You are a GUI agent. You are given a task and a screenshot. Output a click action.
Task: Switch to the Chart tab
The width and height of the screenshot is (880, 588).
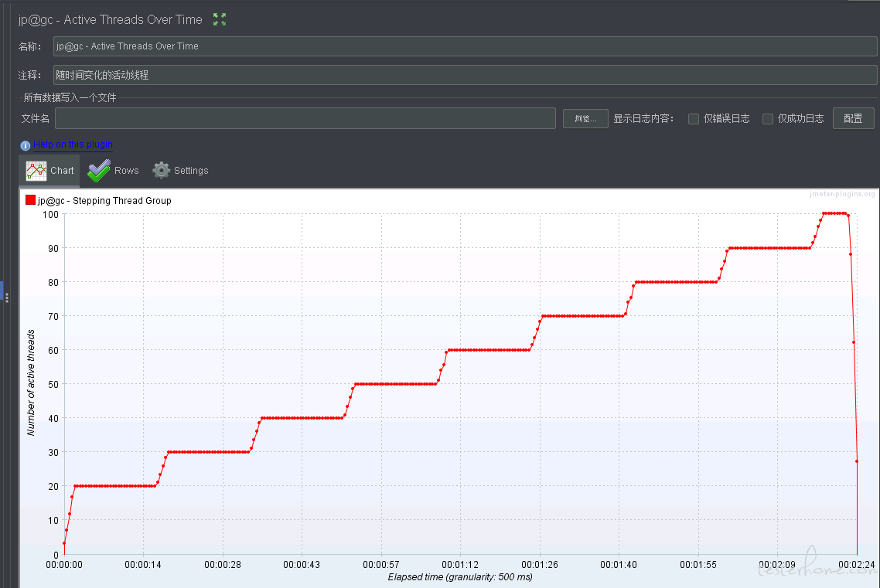pyautogui.click(x=49, y=171)
